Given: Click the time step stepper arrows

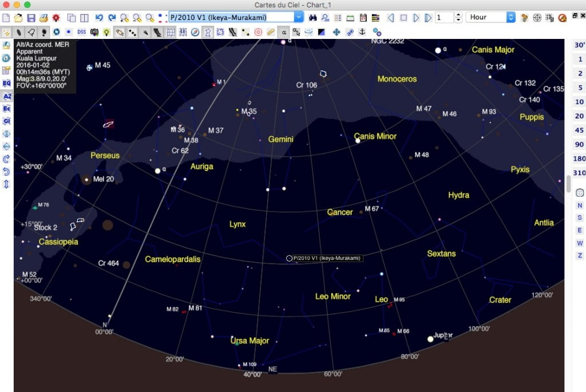Looking at the screenshot, I should 458,17.
